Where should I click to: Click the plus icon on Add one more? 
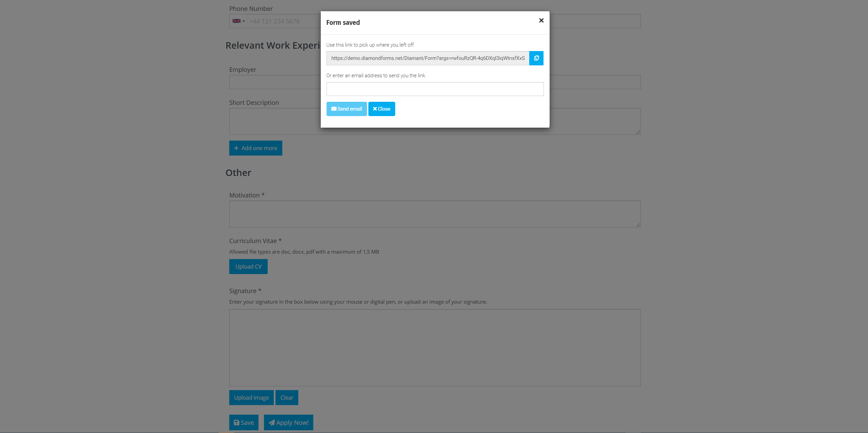[x=237, y=148]
